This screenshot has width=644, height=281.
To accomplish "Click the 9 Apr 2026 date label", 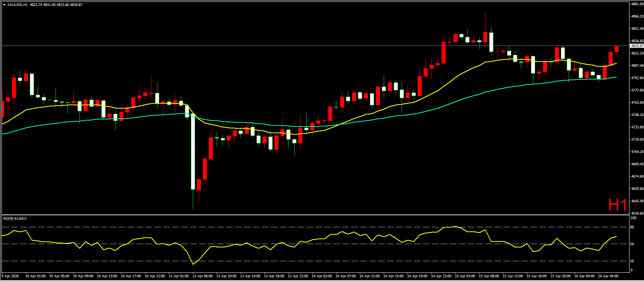I will [x=10, y=276].
